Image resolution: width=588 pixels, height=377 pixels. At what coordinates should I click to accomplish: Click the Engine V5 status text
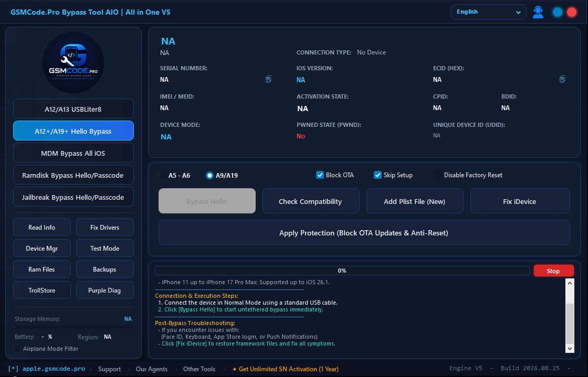(x=466, y=368)
